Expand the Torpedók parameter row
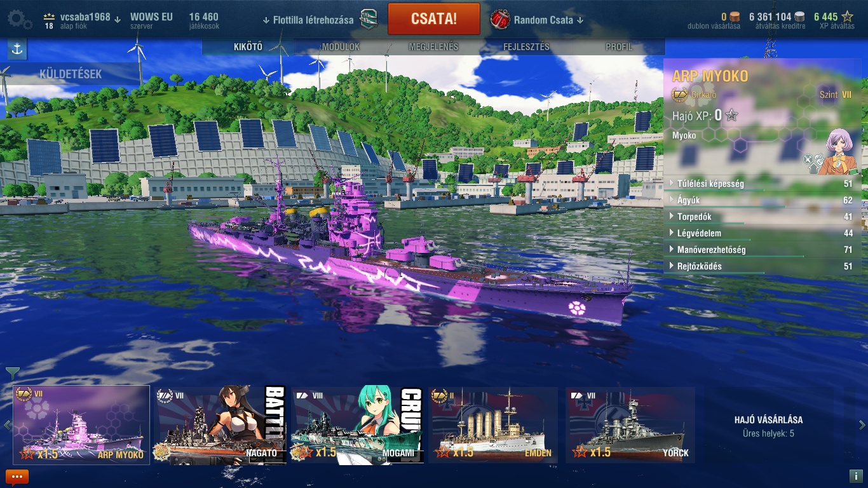 coord(761,217)
